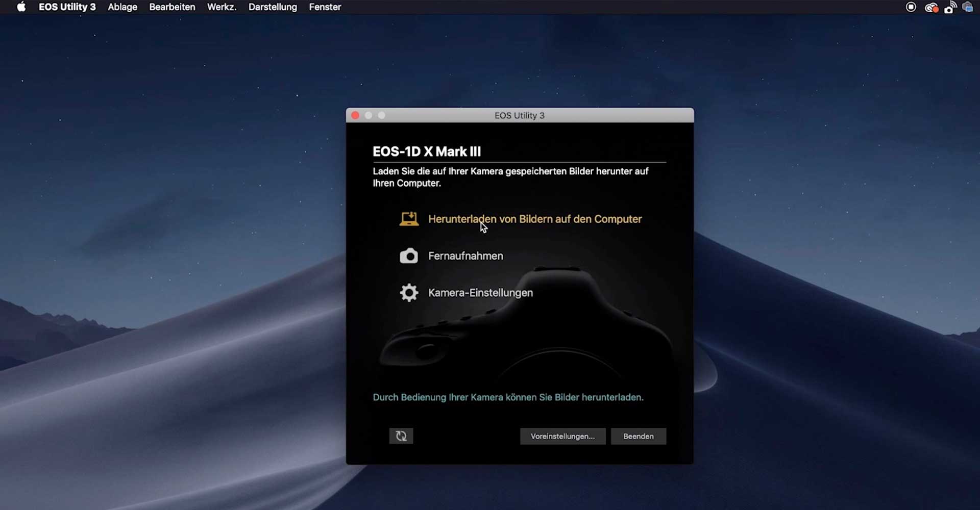
Task: Click the EOS-1D X Mark III heading
Action: click(427, 151)
